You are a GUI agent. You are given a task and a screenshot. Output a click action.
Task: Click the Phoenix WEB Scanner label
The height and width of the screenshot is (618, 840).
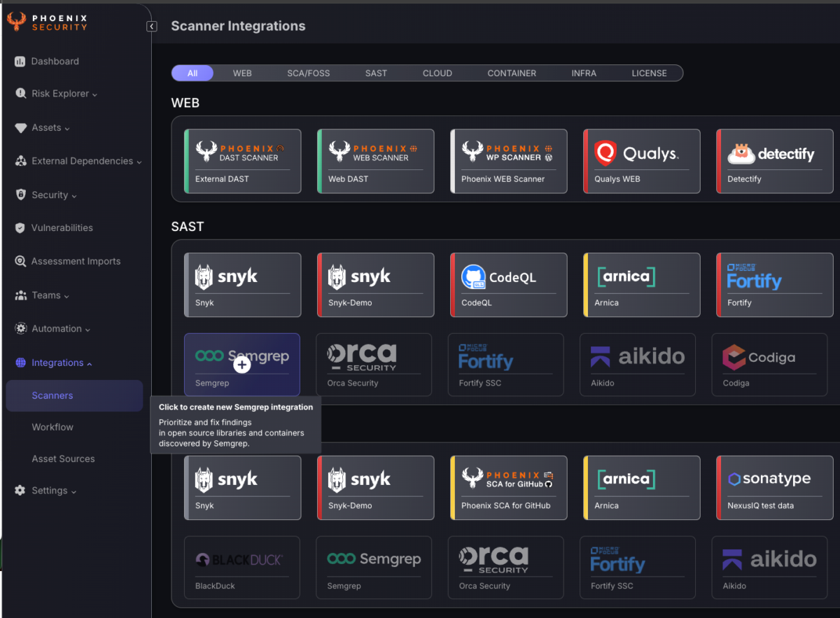coord(503,179)
